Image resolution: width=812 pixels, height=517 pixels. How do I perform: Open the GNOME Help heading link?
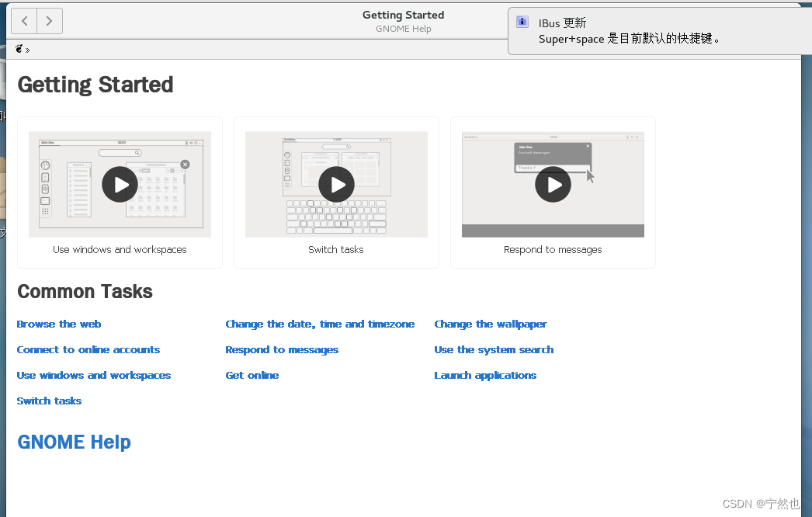click(74, 442)
